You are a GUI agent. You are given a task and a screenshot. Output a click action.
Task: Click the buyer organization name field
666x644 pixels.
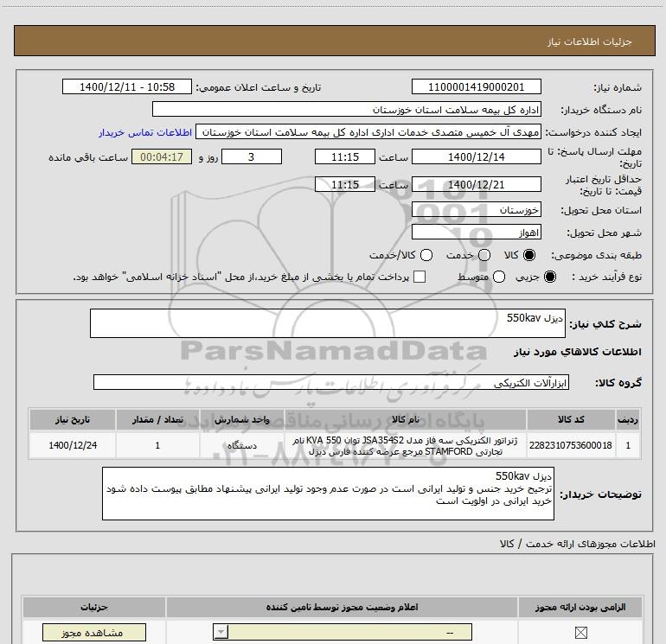tap(347, 110)
